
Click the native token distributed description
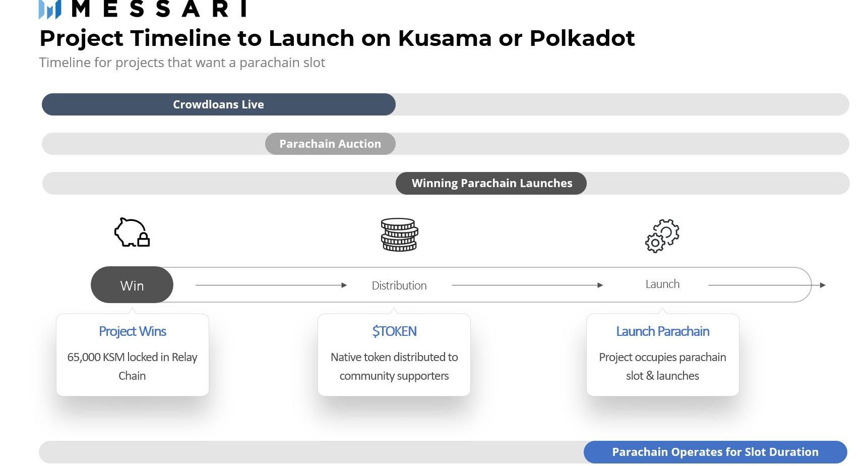pos(394,366)
